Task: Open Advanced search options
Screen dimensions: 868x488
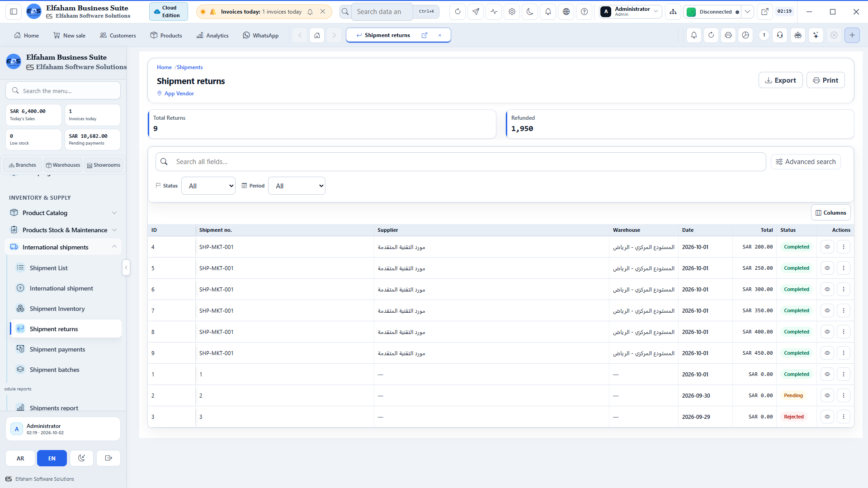Action: point(806,162)
